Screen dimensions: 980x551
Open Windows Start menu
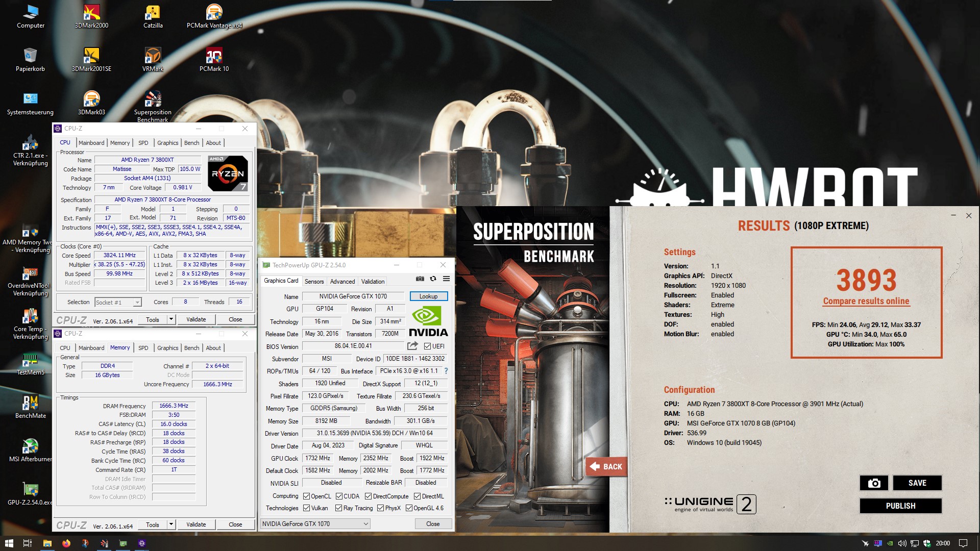point(9,543)
